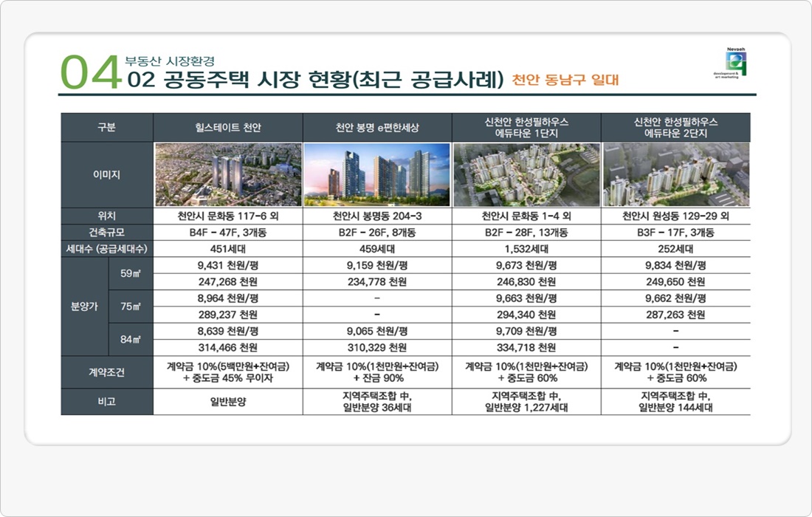Click the 459세대 cell
The image size is (812, 517).
[x=377, y=249]
